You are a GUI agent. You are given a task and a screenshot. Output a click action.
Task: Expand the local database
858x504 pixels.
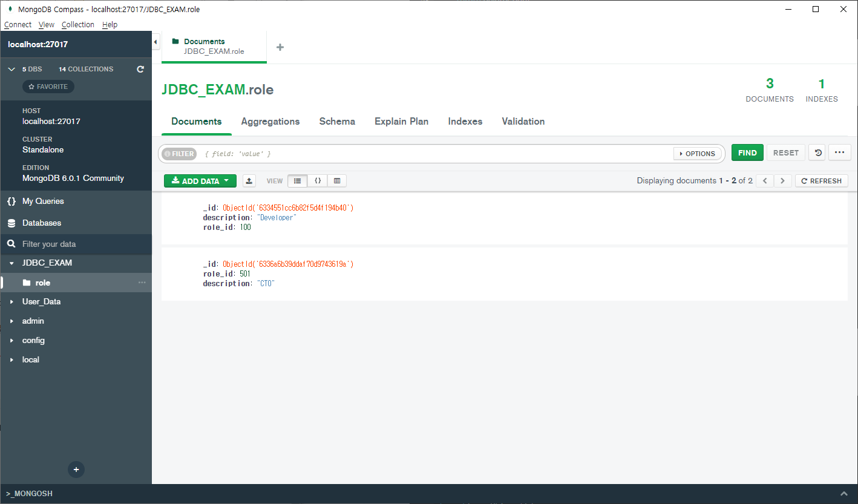click(x=11, y=360)
